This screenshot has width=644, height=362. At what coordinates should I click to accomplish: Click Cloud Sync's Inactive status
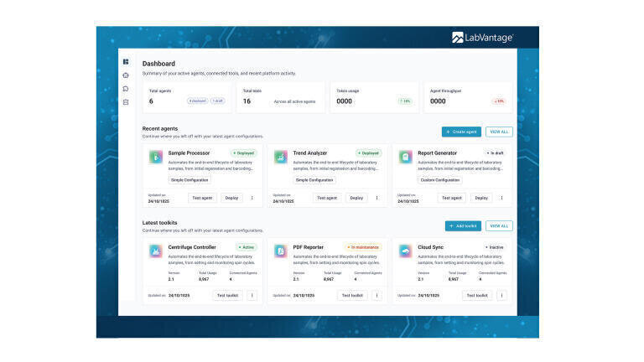point(495,247)
